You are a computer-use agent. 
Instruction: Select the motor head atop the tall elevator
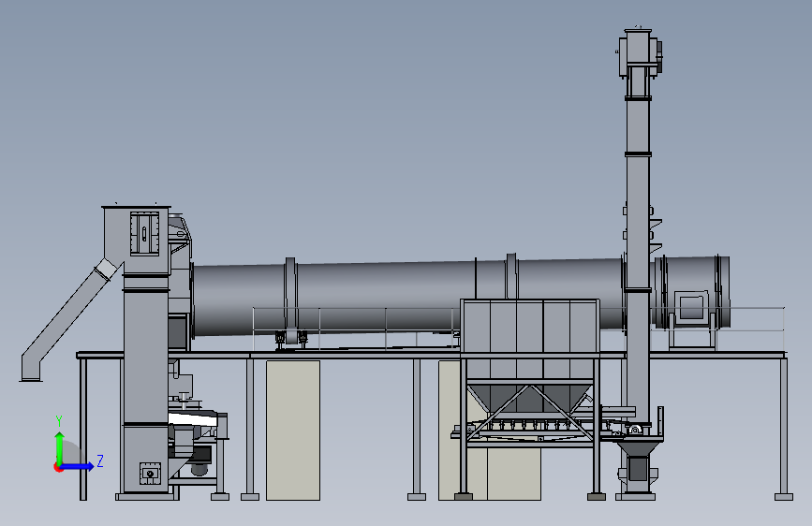(640, 52)
